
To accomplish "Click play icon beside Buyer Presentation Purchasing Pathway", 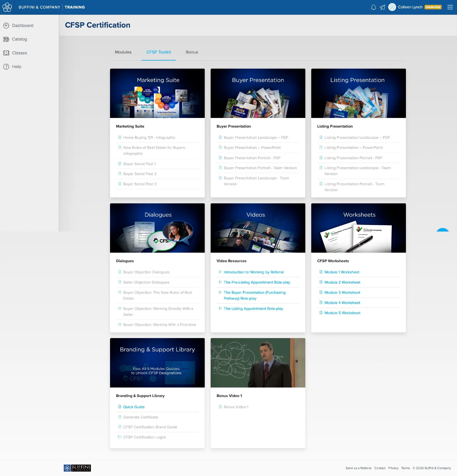I will pos(220,292).
